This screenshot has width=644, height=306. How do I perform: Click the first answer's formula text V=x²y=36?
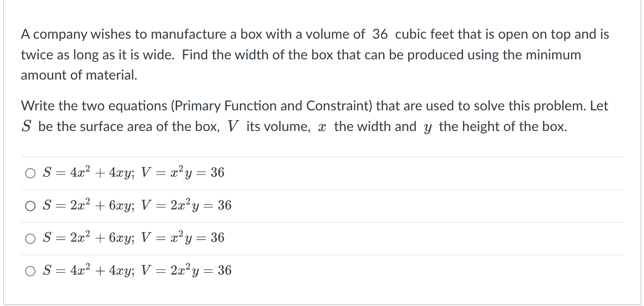[x=182, y=173]
